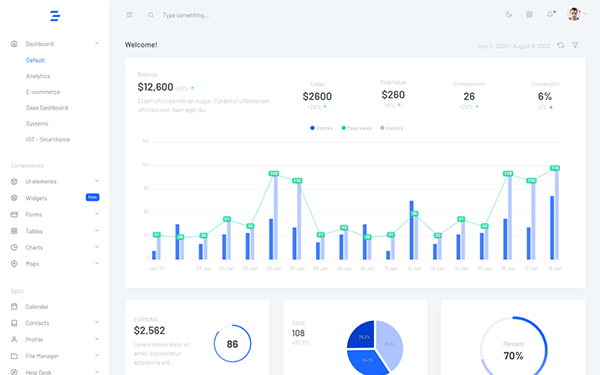Click the July–August 2020 date range
Viewport: 600px width, 375px height.
[513, 46]
